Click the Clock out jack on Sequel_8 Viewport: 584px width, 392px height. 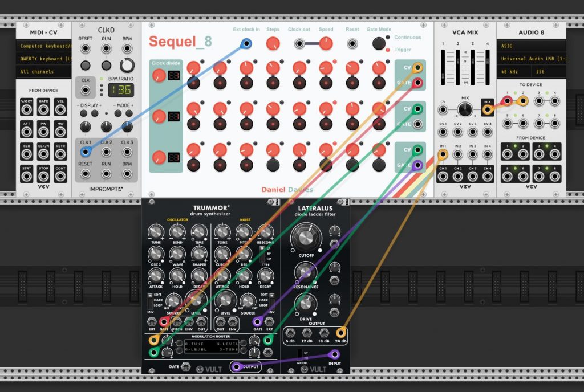click(x=299, y=43)
